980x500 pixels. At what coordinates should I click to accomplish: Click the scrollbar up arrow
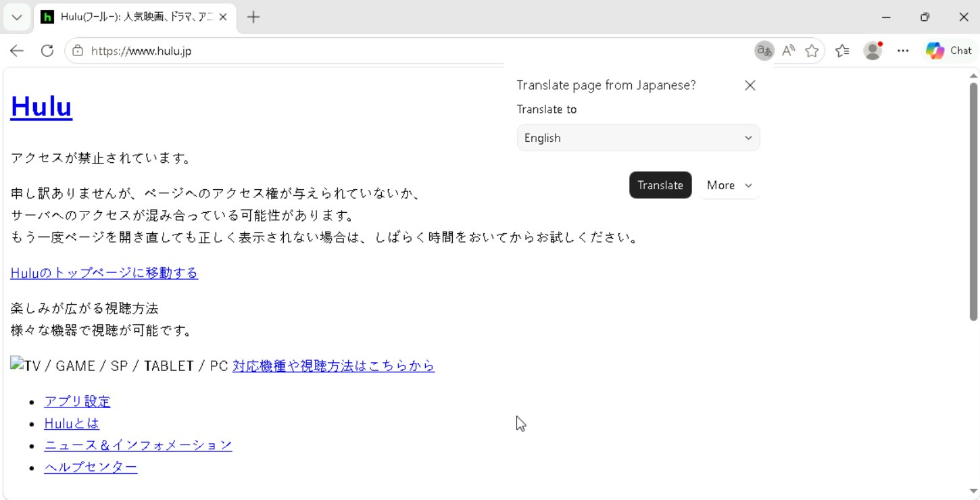[973, 75]
